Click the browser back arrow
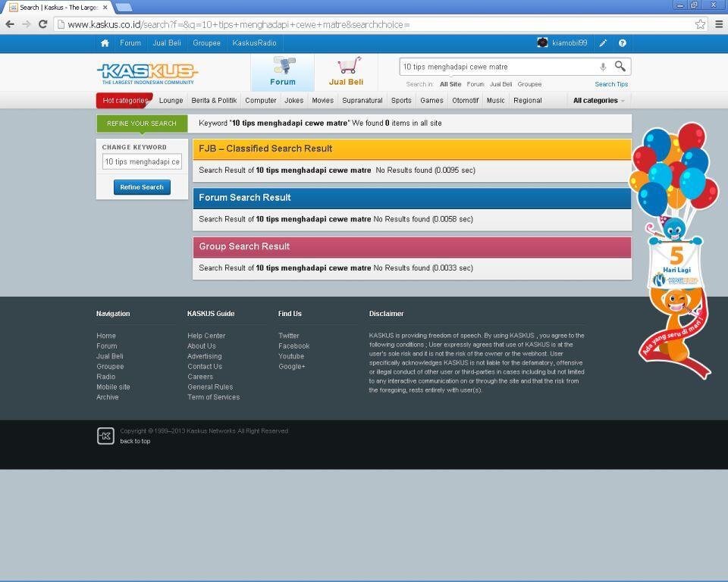Viewport: 728px width, 582px height. [10, 24]
